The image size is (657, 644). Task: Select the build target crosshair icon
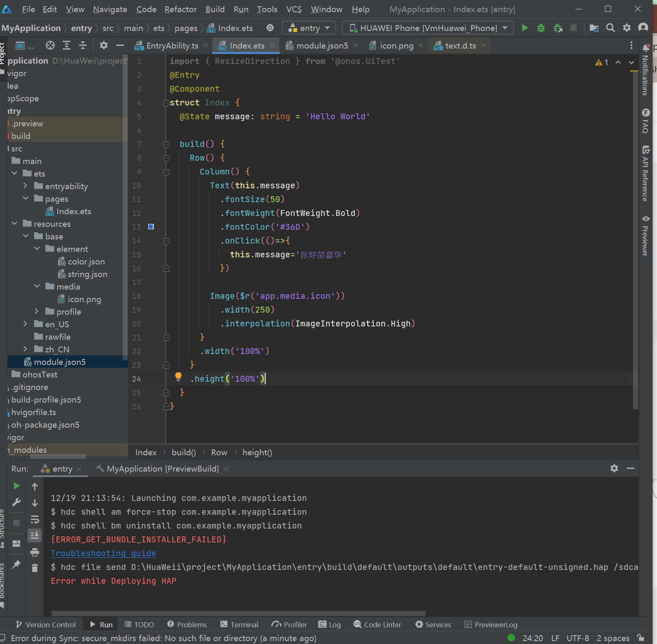(x=270, y=28)
